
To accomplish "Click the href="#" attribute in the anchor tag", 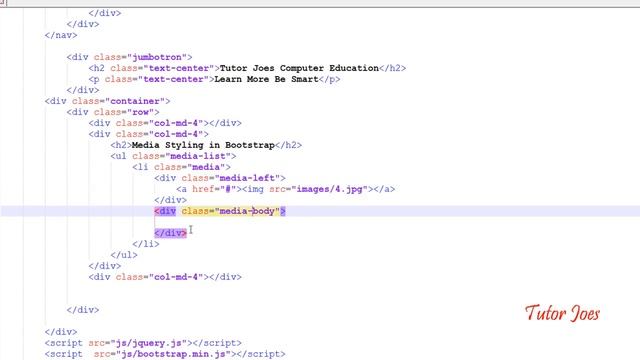I will coord(214,189).
